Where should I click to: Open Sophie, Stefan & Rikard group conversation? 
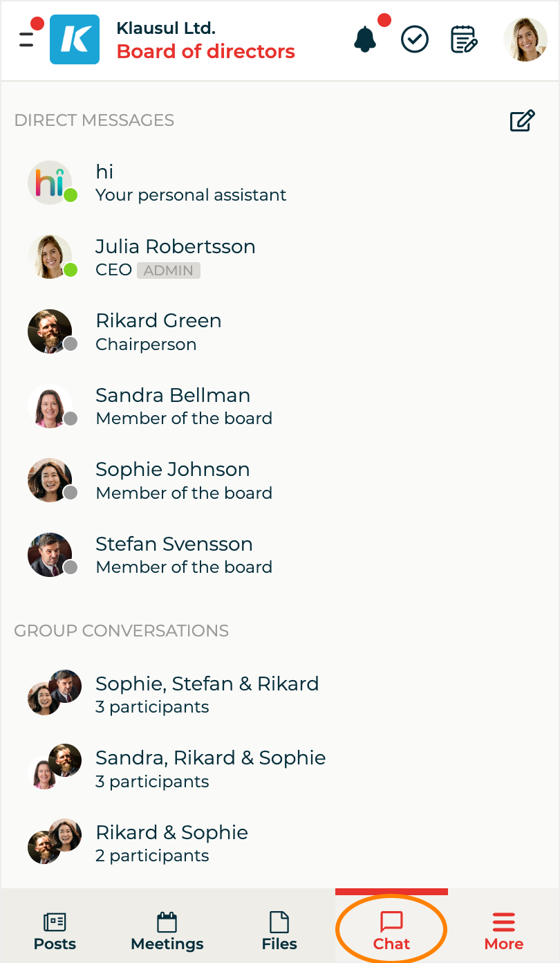click(x=207, y=694)
